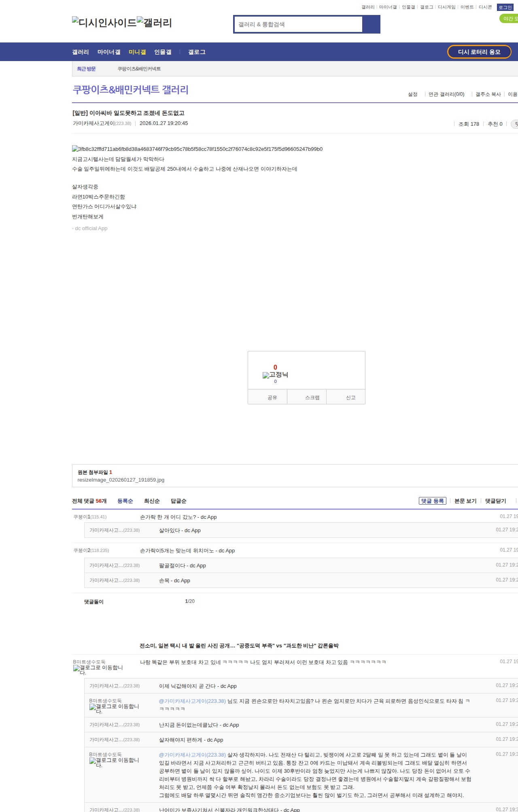Click the 갤러리 logo image beside 디시인사이드
The width and height of the screenshot is (518, 812).
pos(154,23)
